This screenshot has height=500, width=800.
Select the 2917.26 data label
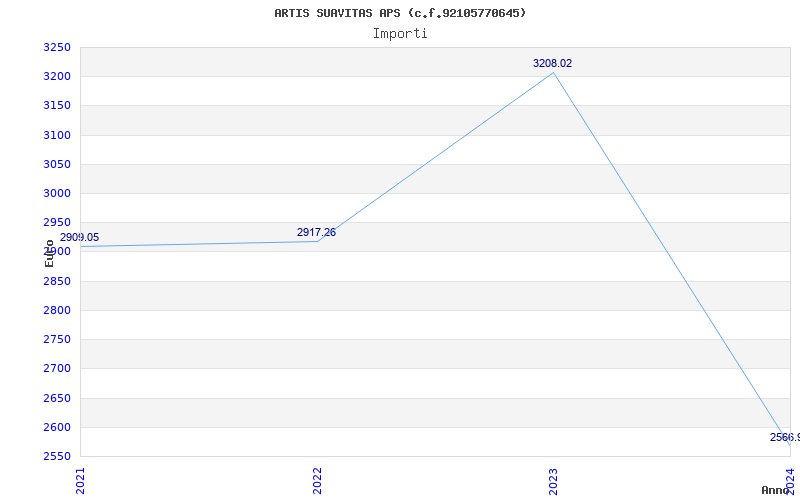coord(316,232)
